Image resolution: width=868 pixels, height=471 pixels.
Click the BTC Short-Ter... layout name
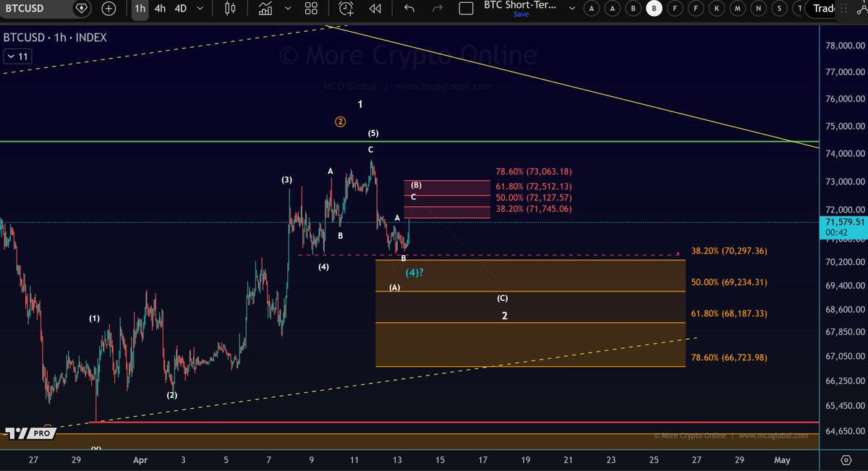[x=521, y=5]
